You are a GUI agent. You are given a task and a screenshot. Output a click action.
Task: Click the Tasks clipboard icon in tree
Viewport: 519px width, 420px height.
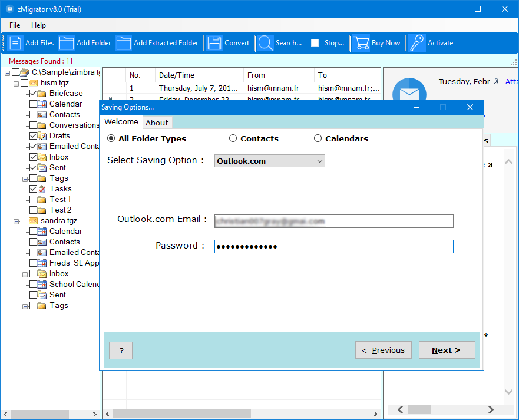tap(42, 188)
